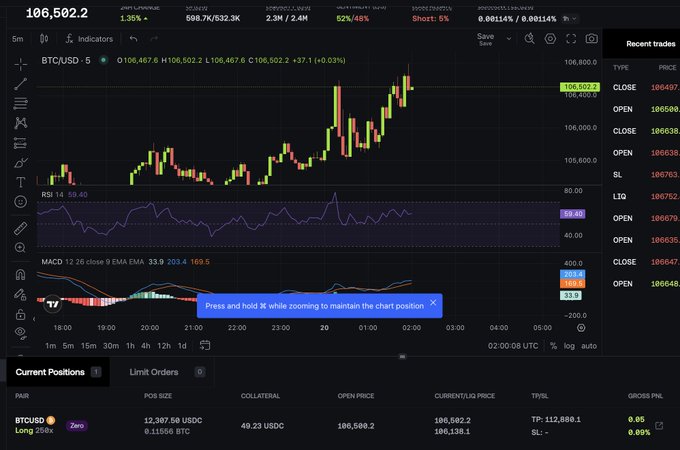Switch chart to 12h timeframe

(164, 346)
